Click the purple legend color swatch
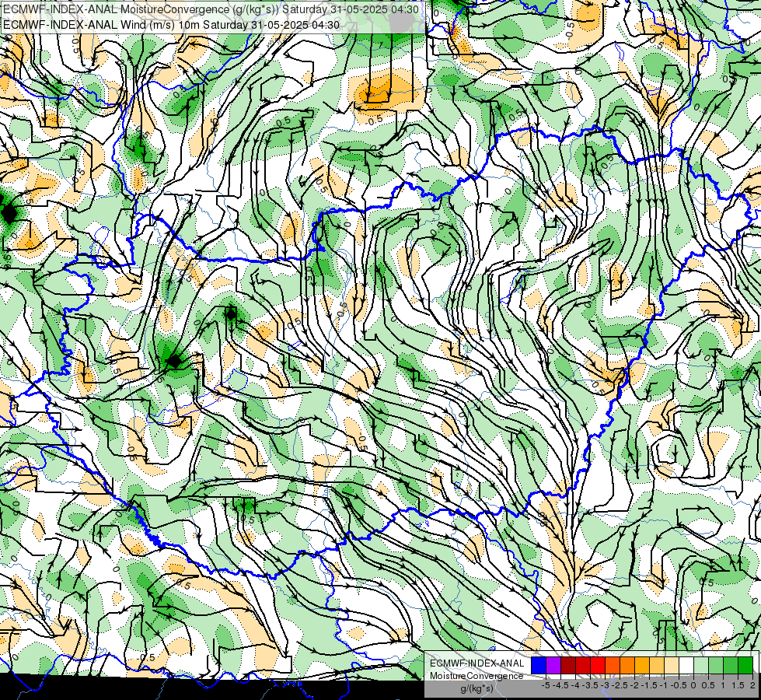The image size is (761, 700). (x=553, y=665)
